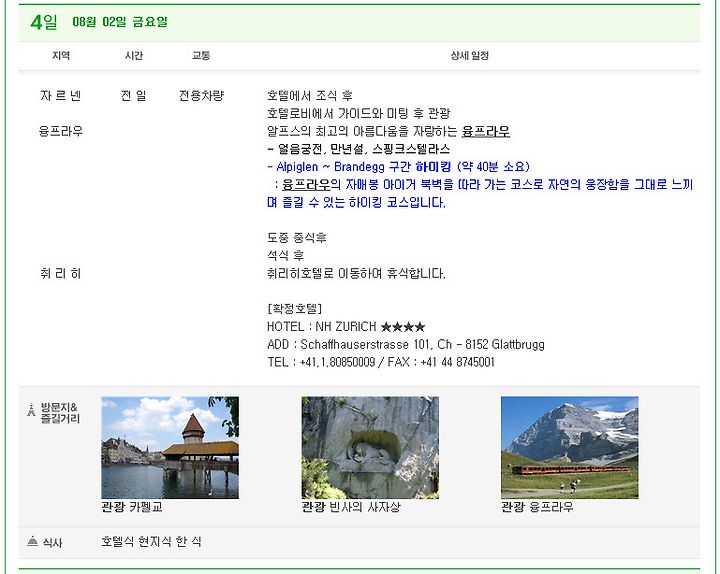Click the line 도중 중식후

(x=297, y=238)
